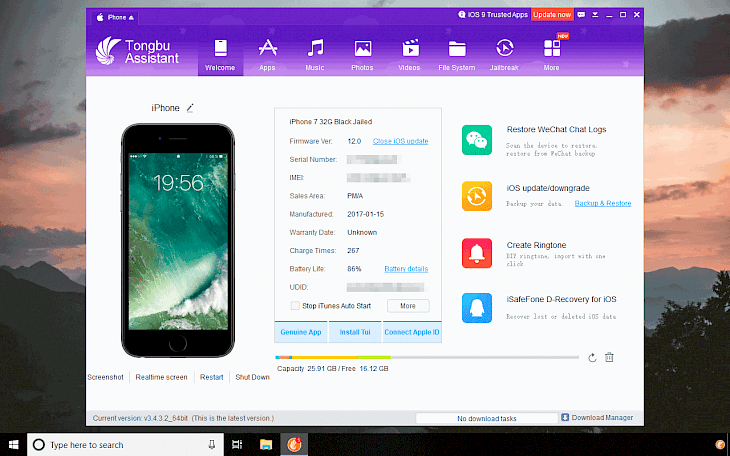Viewport: 730px width, 456px height.
Task: Open the More tab with the new badge
Action: pos(552,54)
